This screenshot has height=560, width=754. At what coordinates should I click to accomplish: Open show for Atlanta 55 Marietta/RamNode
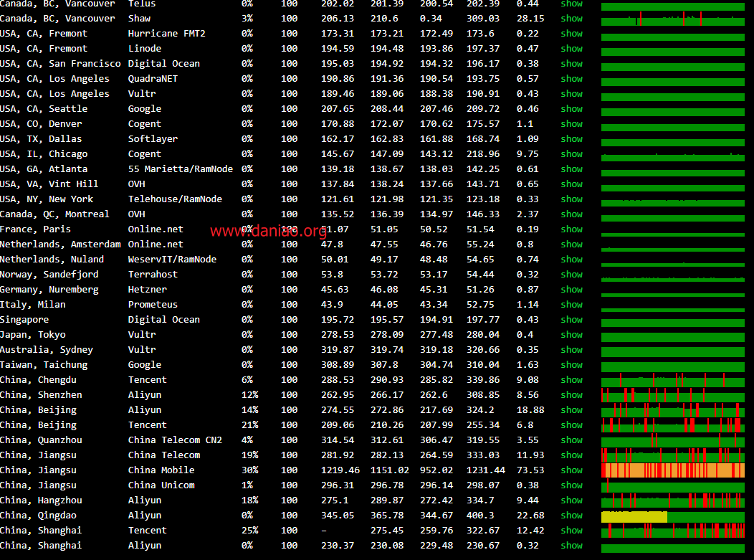coord(571,169)
